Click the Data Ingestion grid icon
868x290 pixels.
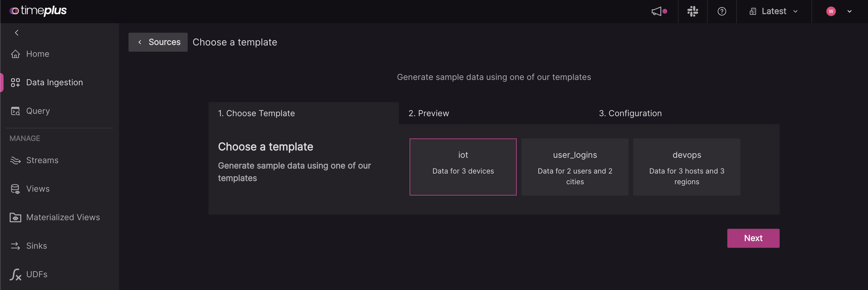coord(15,82)
